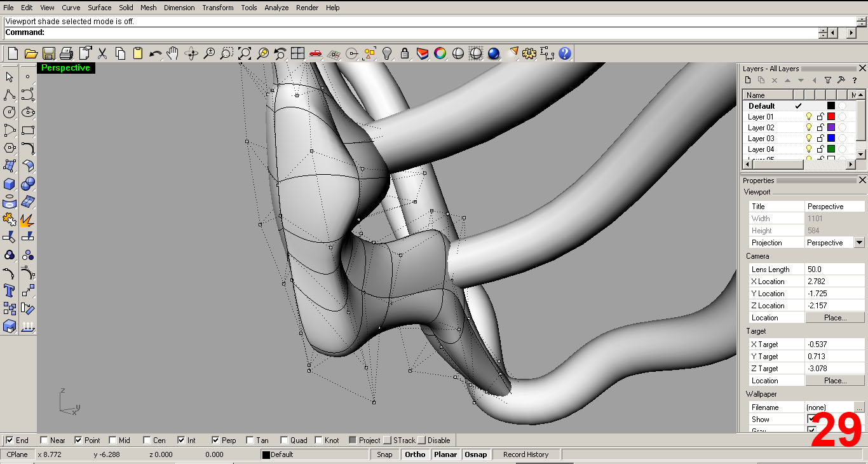Image resolution: width=868 pixels, height=464 pixels.
Task: Click Layer 01 red color swatch
Action: (x=831, y=117)
